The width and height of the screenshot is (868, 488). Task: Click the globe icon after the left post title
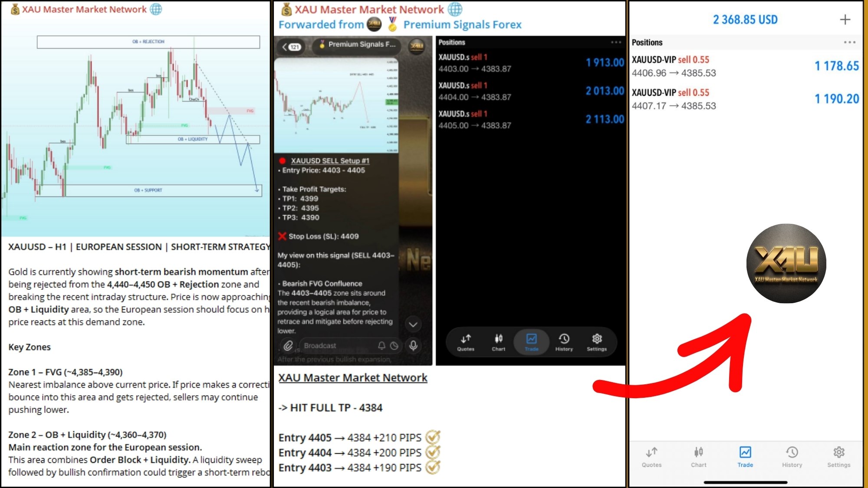pyautogui.click(x=156, y=9)
